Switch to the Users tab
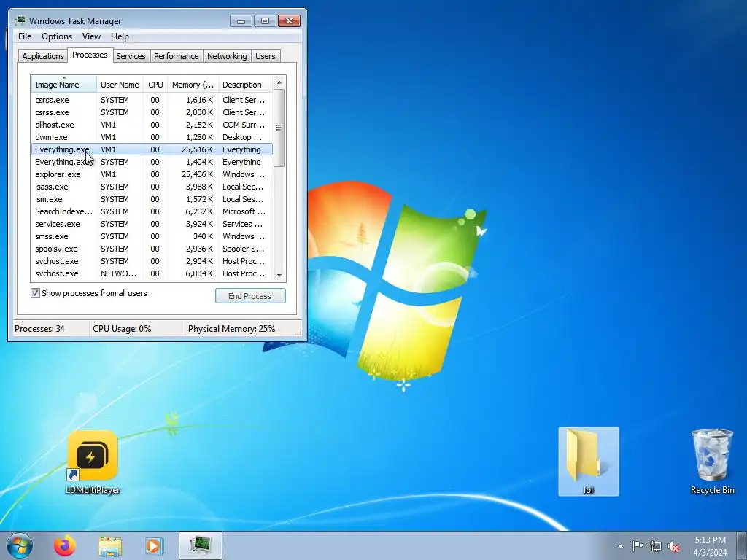Screen dimensions: 747x560 (x=266, y=55)
